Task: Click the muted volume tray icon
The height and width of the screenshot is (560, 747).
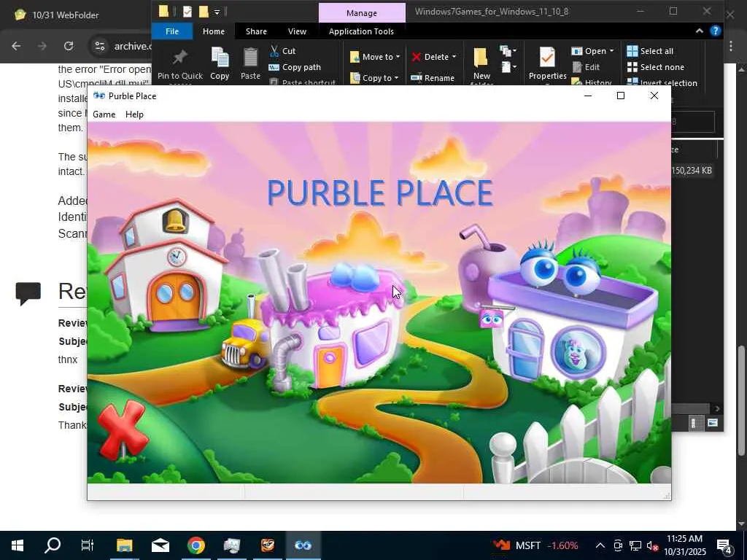Action: click(x=653, y=545)
